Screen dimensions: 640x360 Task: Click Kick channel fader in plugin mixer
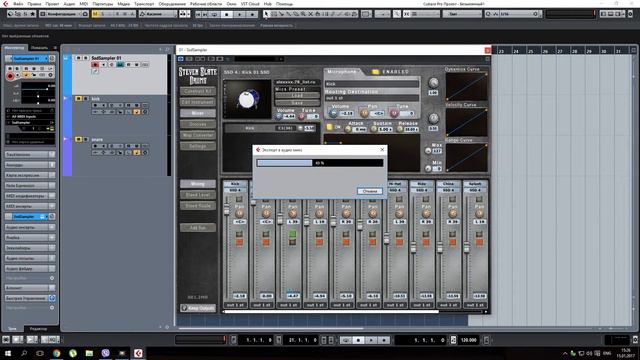click(x=227, y=209)
